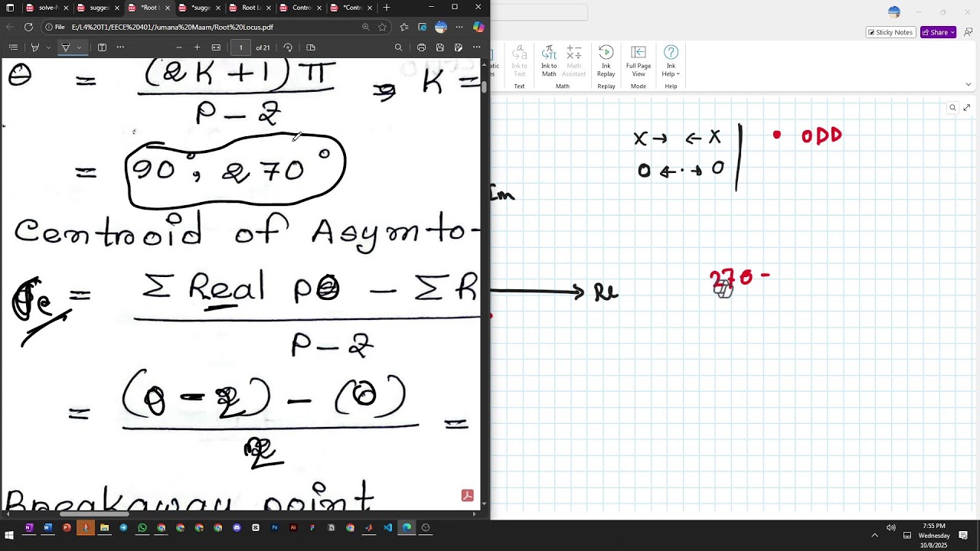980x551 pixels.
Task: Open PowerPoint from the taskbar
Action: click(x=67, y=527)
